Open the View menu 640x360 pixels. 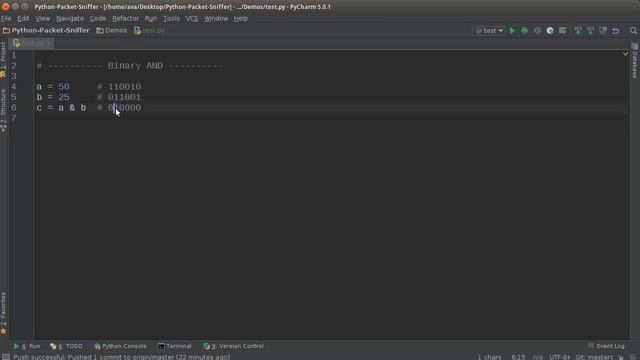[x=42, y=18]
